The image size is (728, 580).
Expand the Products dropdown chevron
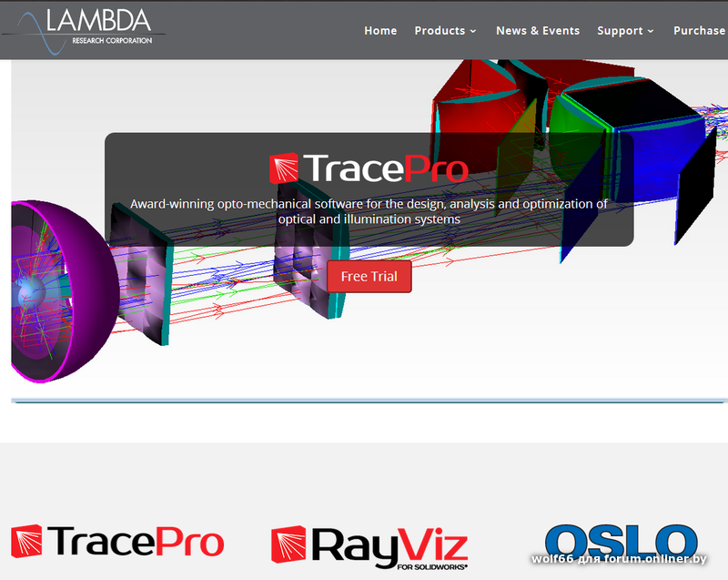pyautogui.click(x=473, y=31)
